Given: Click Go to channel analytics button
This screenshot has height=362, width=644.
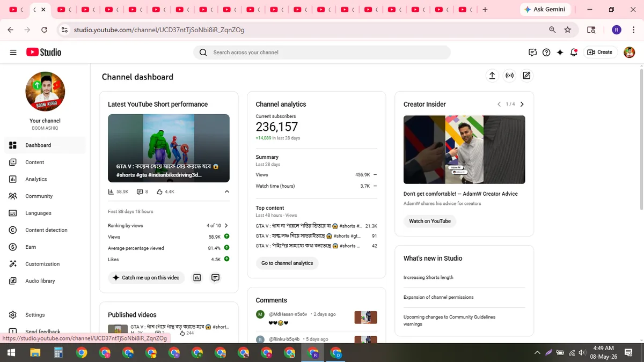Looking at the screenshot, I should tap(287, 263).
